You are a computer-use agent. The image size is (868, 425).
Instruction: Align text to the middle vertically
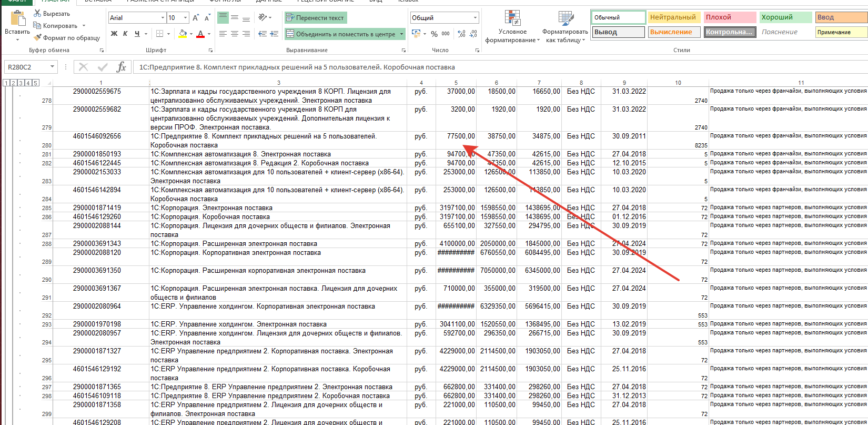[235, 18]
